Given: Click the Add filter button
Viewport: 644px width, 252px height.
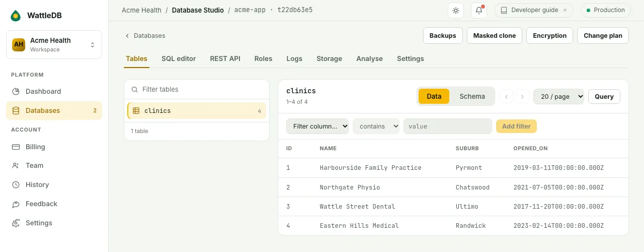Looking at the screenshot, I should click(x=516, y=126).
